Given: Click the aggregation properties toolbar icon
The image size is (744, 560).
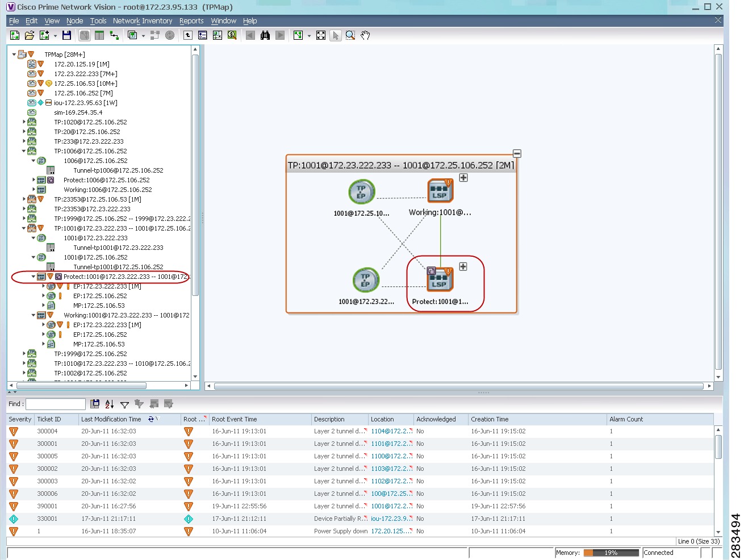Looking at the screenshot, I should click(203, 35).
